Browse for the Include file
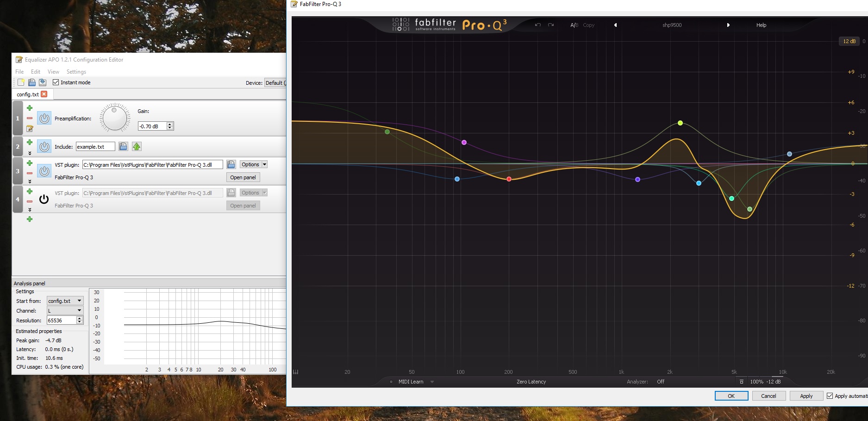Image resolution: width=868 pixels, height=421 pixels. click(x=123, y=147)
